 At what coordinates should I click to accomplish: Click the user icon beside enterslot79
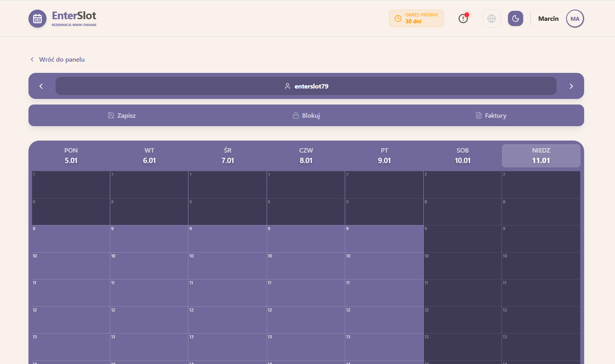coord(287,86)
